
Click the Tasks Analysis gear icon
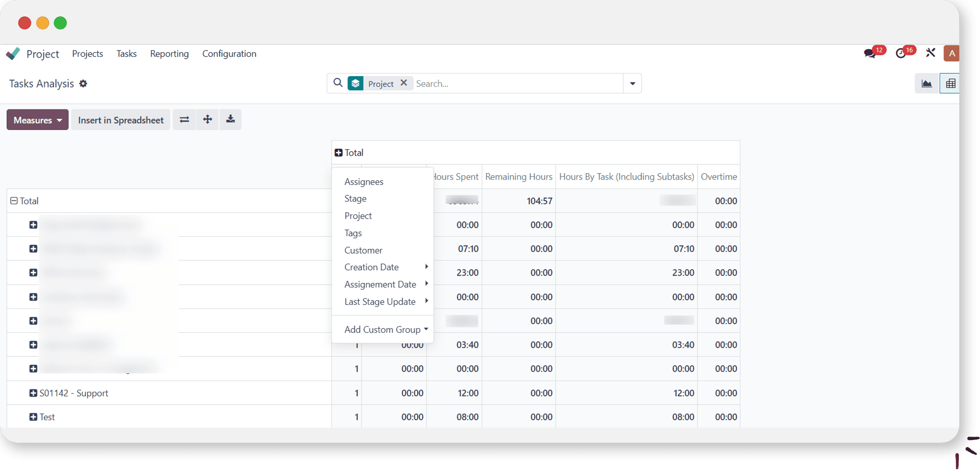tap(83, 84)
